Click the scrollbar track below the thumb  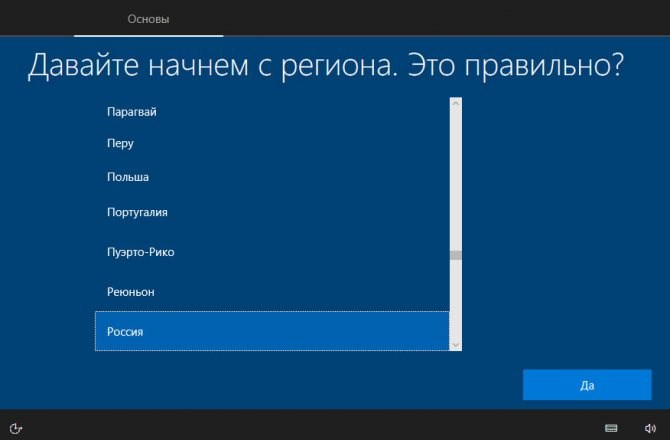(455, 299)
